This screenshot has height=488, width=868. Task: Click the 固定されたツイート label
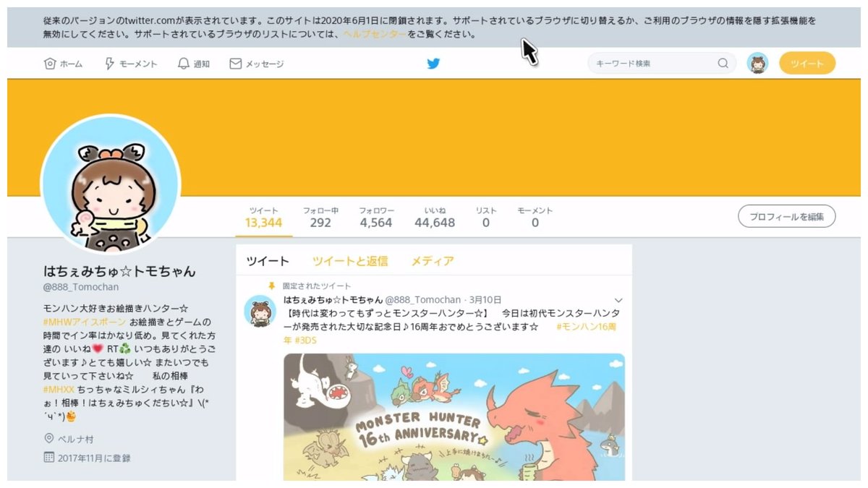click(x=317, y=286)
